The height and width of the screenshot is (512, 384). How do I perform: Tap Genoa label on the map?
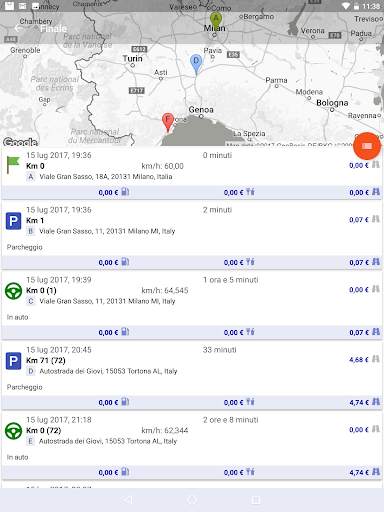[x=201, y=109]
